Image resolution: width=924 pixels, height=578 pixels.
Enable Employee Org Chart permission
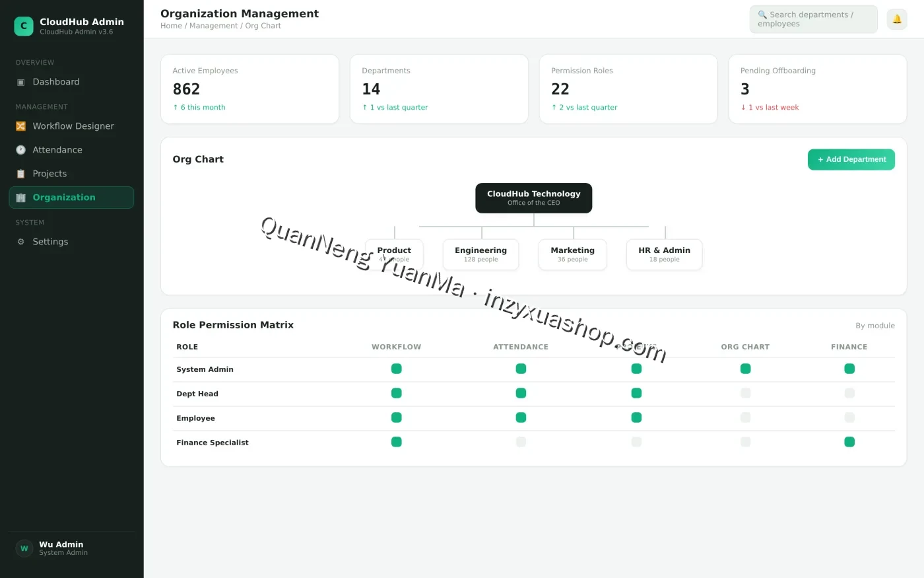745,417
